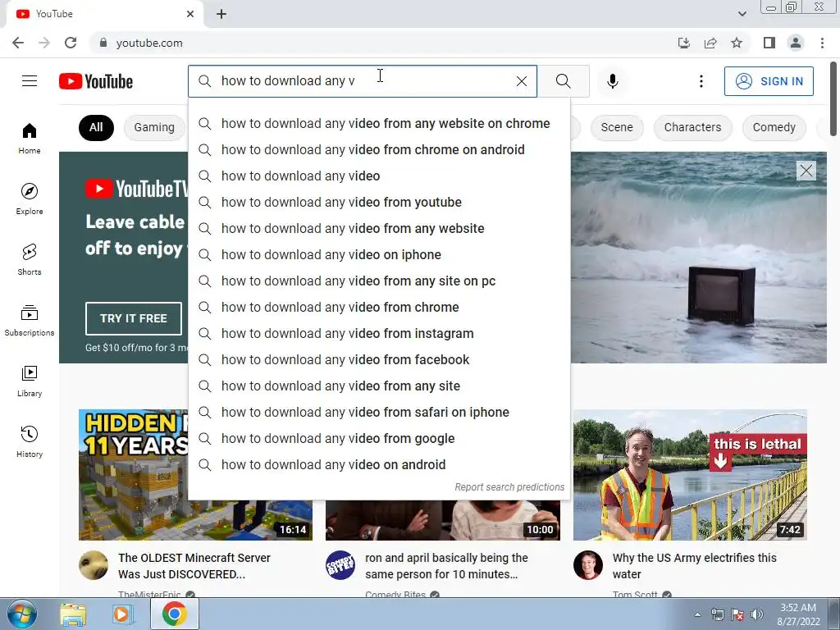This screenshot has height=630, width=840.
Task: Select the Characters filter chip
Action: pos(692,127)
